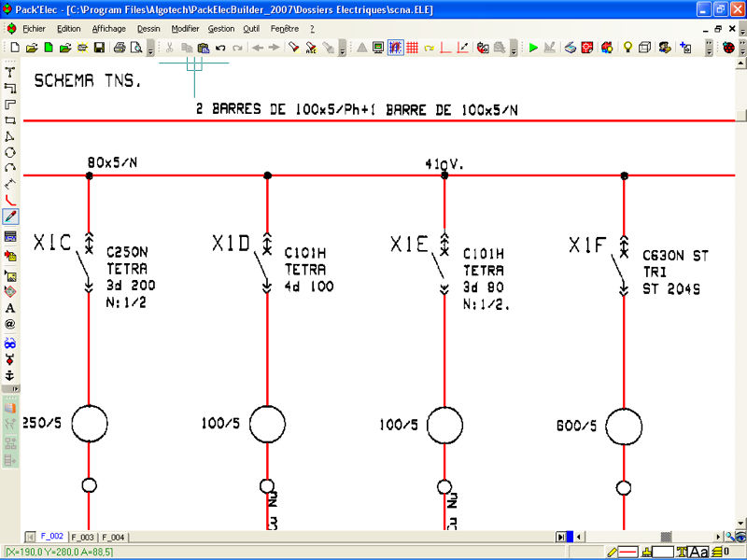Select the pencil drawing tool in the left palette
Viewport: 747px width, 560px height.
(x=10, y=215)
